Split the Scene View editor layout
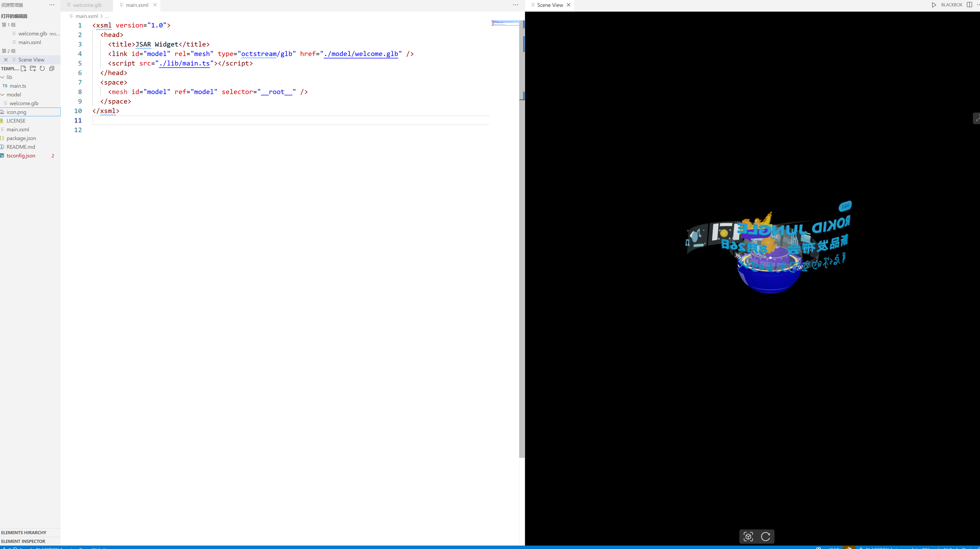Viewport: 980px width, 549px height. (969, 5)
